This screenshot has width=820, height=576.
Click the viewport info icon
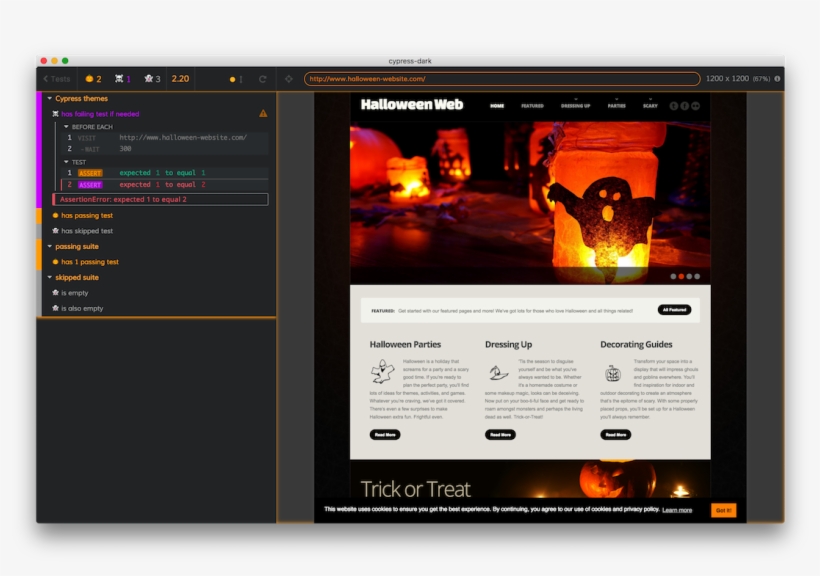coord(777,78)
